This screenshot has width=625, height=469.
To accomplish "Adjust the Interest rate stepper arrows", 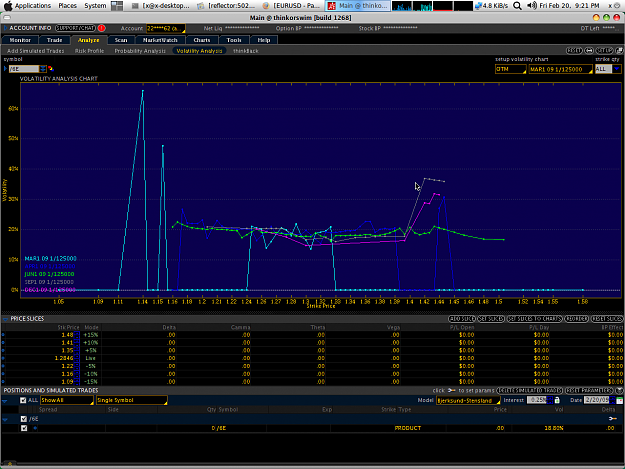I will (550, 400).
